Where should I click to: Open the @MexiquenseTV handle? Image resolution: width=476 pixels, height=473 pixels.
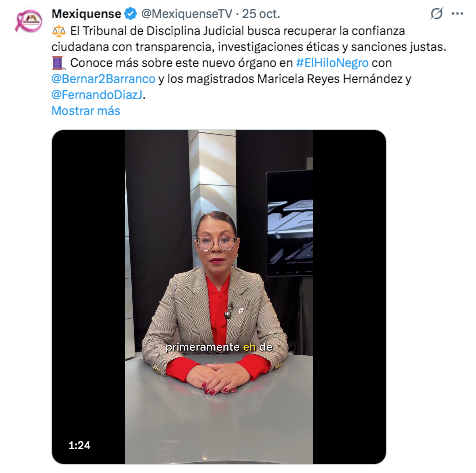(187, 14)
